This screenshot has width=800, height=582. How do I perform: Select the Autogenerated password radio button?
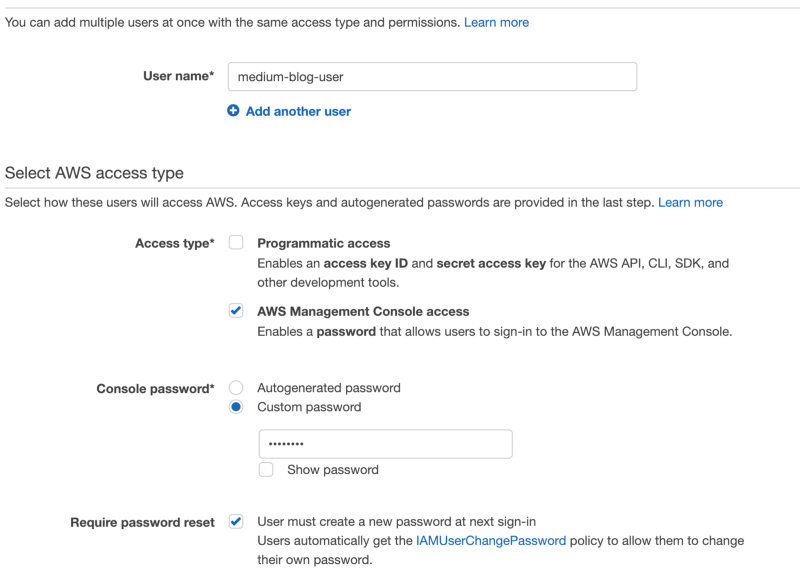tap(236, 388)
